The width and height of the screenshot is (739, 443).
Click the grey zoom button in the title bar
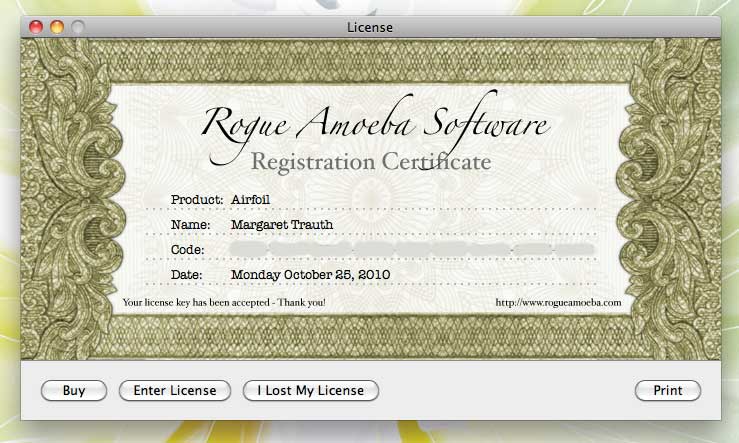click(x=77, y=27)
